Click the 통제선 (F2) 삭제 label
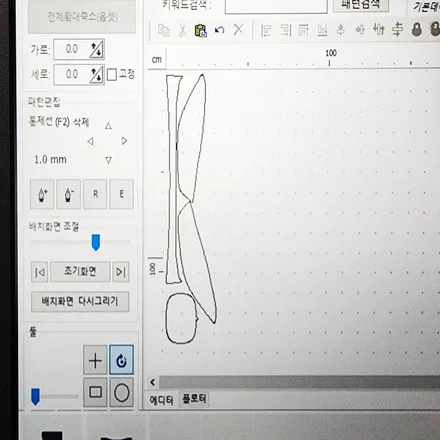440x440 pixels. [x=59, y=121]
